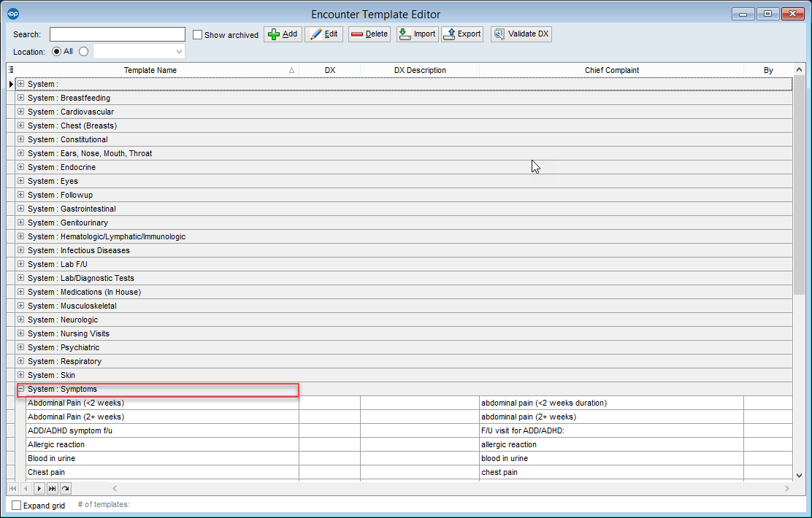Expand System : Cardiovascular group
This screenshot has width=812, height=518.
(x=20, y=111)
